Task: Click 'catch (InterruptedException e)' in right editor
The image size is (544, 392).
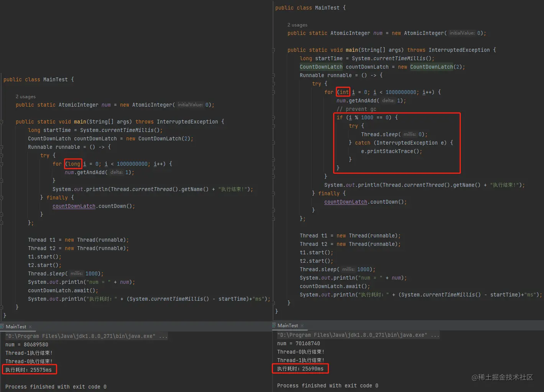Action: pyautogui.click(x=401, y=143)
